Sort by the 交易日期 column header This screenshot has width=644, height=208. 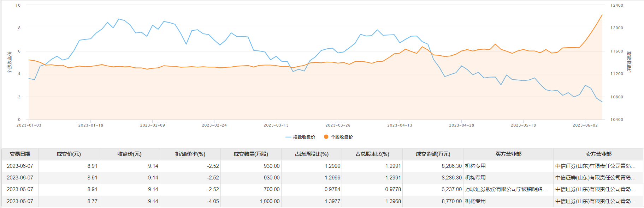[20, 154]
